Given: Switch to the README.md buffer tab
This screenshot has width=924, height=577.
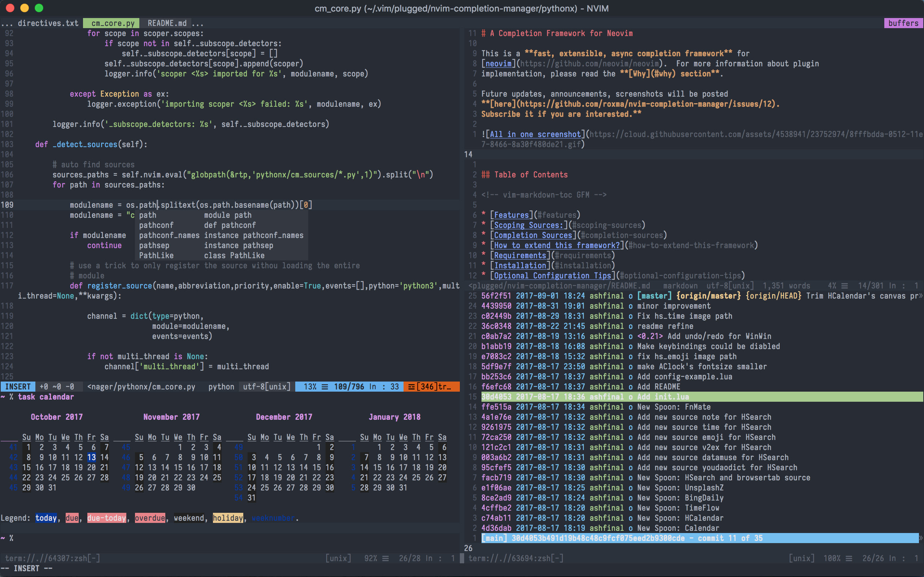Looking at the screenshot, I should 167,23.
